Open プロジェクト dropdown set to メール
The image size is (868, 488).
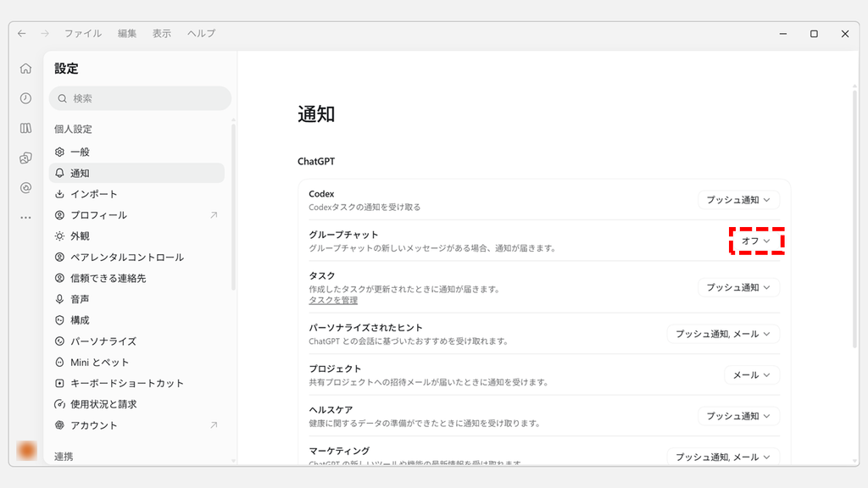[752, 375]
